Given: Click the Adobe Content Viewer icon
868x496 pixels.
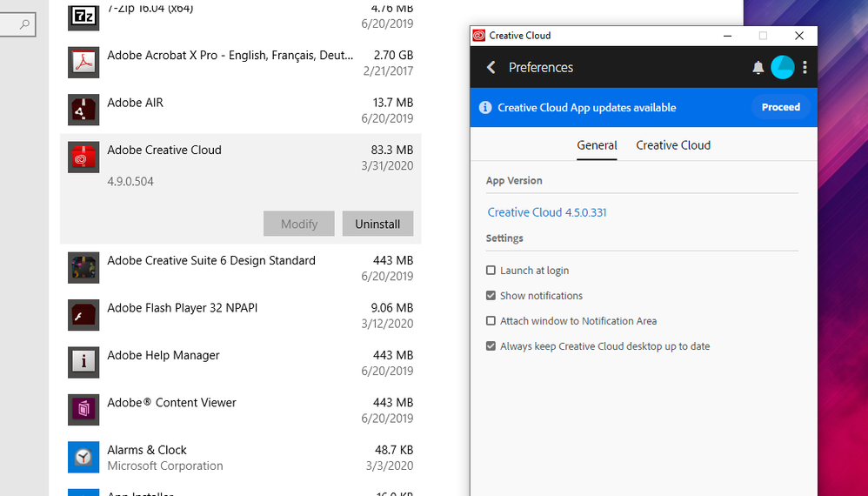Looking at the screenshot, I should [83, 410].
